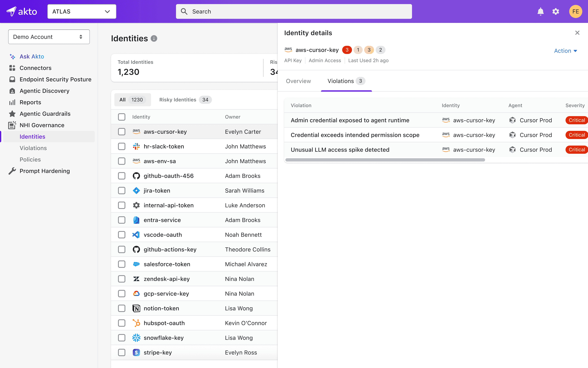Viewport: 588px width, 368px height.
Task: Click the Google Cloud icon for gcp-service-key
Action: (136, 293)
